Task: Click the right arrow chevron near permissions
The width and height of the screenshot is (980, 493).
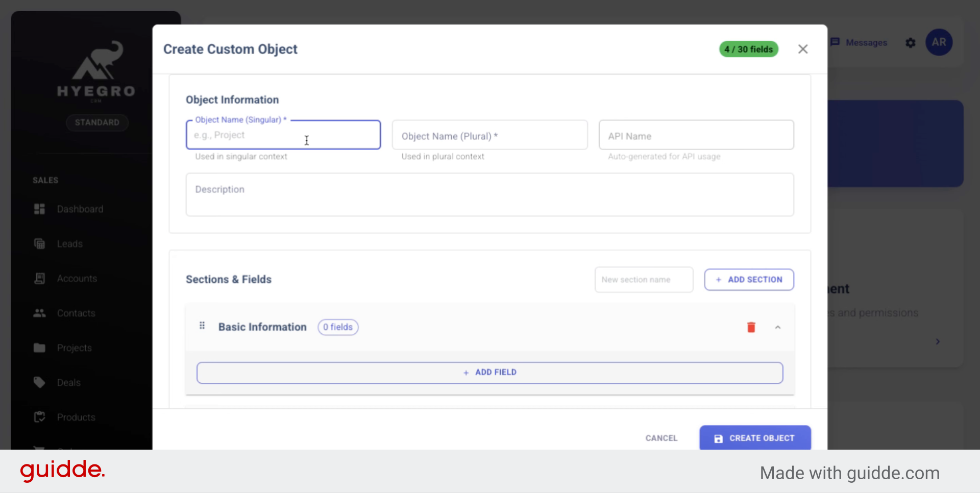Action: click(938, 341)
